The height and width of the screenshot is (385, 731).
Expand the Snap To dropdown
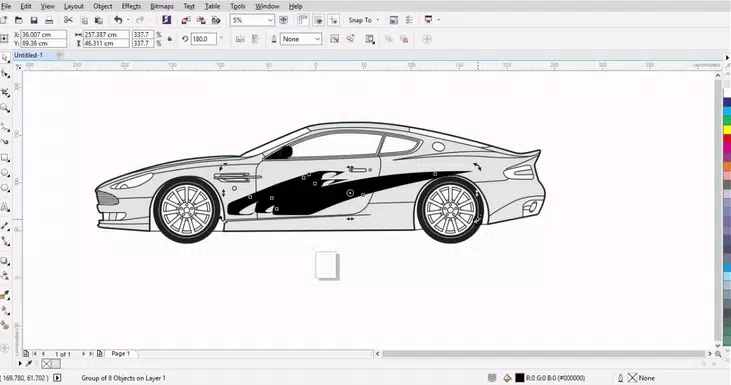click(364, 20)
